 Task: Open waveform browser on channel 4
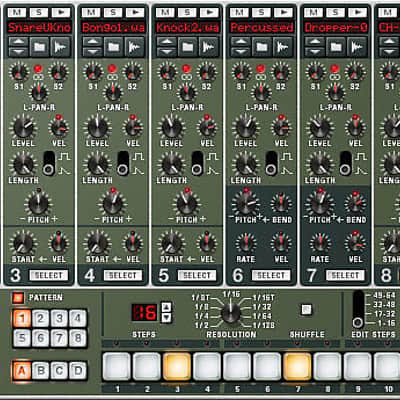pyautogui.click(x=135, y=47)
